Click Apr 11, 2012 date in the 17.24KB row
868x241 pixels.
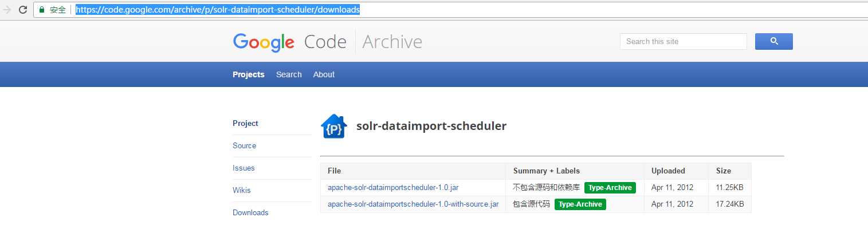(x=673, y=204)
